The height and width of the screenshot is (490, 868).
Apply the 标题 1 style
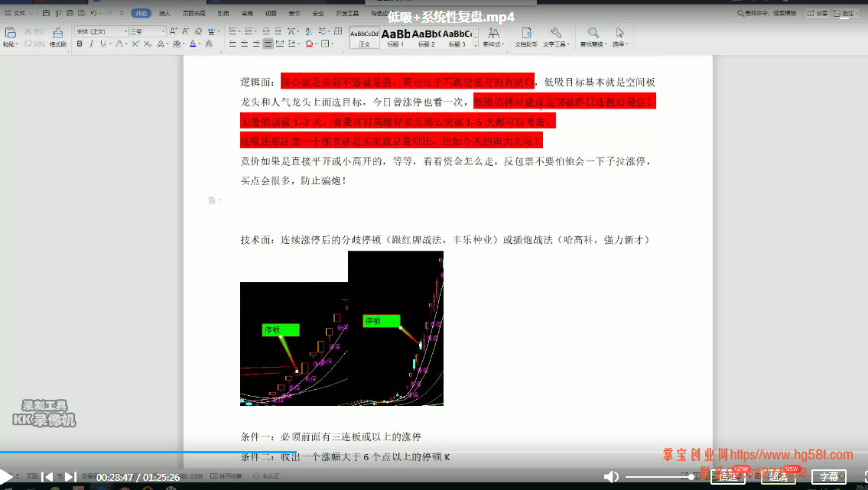pos(395,37)
